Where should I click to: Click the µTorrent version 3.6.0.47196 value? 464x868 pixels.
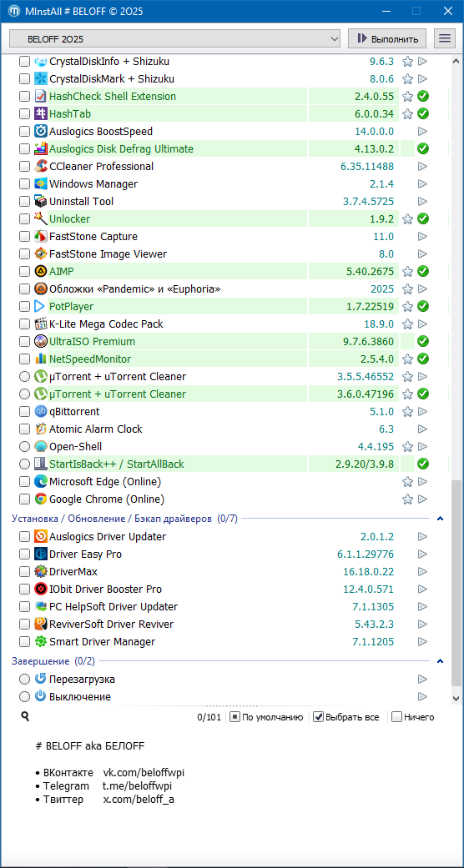[x=366, y=394]
